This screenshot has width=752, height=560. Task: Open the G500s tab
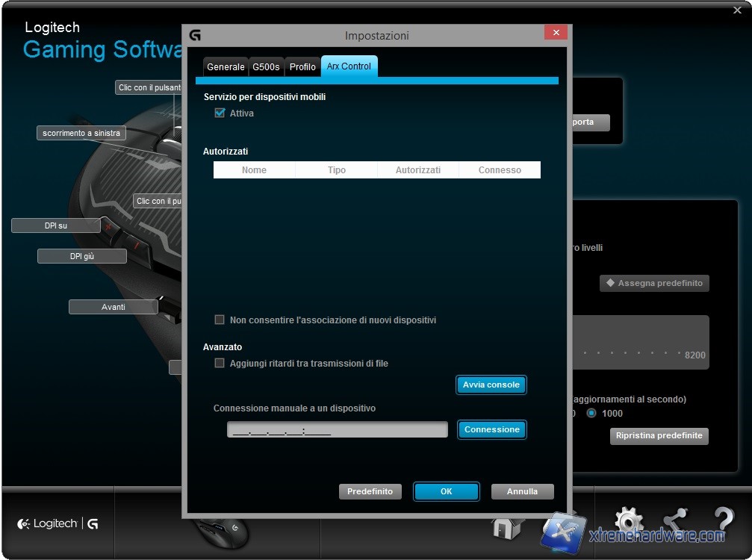coord(266,67)
